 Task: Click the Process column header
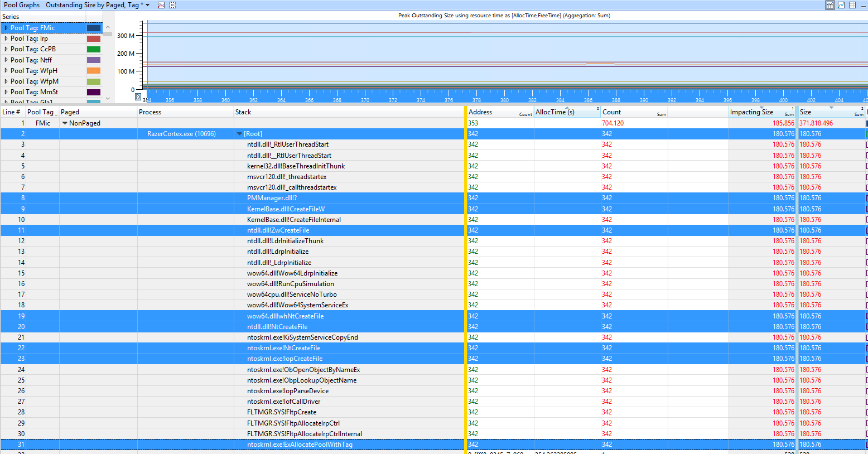coord(185,112)
